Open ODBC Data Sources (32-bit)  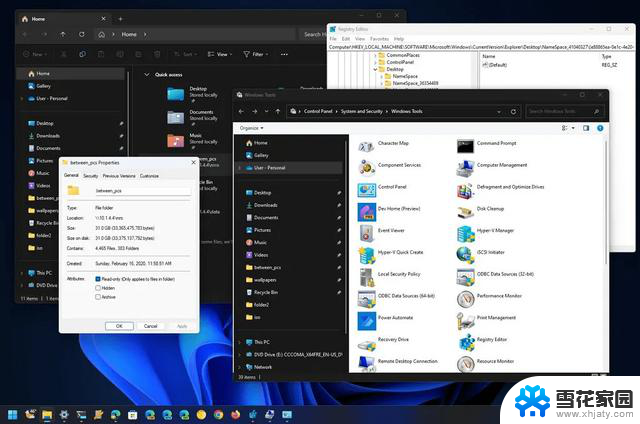click(x=496, y=276)
